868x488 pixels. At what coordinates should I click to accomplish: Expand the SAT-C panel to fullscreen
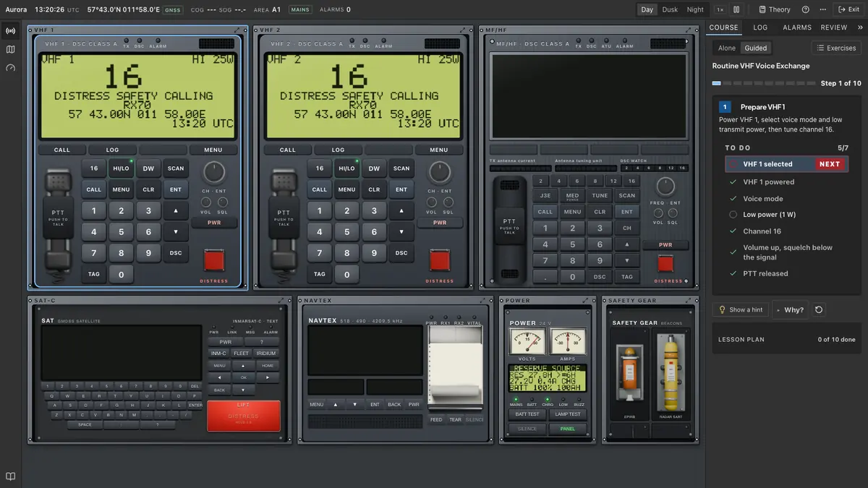(x=281, y=300)
